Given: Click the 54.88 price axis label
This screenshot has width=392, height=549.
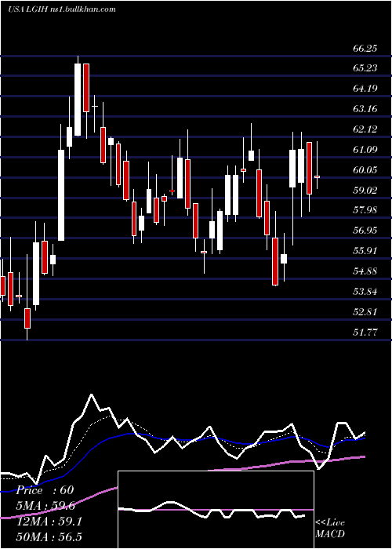Looking at the screenshot, I should 365,271.
